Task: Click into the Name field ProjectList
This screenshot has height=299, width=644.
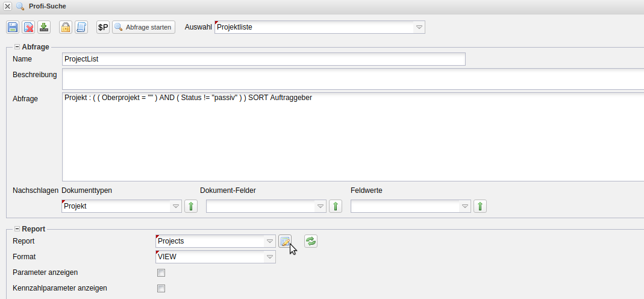Action: 263,59
